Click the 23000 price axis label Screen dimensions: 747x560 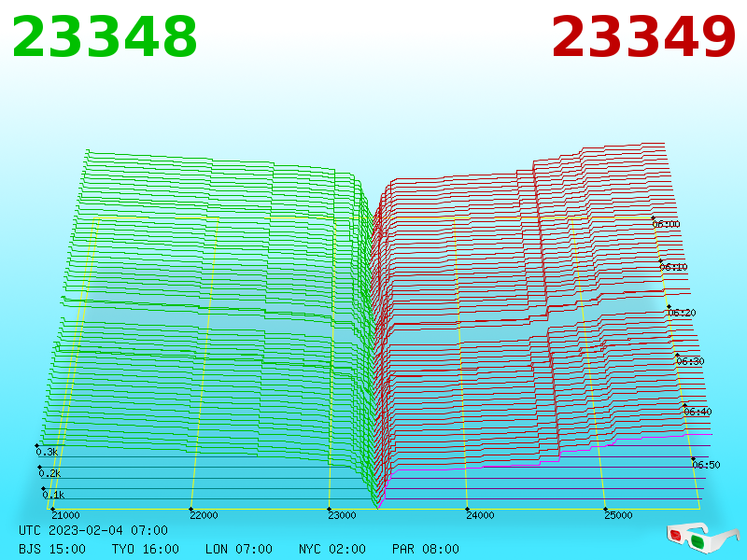[342, 515]
